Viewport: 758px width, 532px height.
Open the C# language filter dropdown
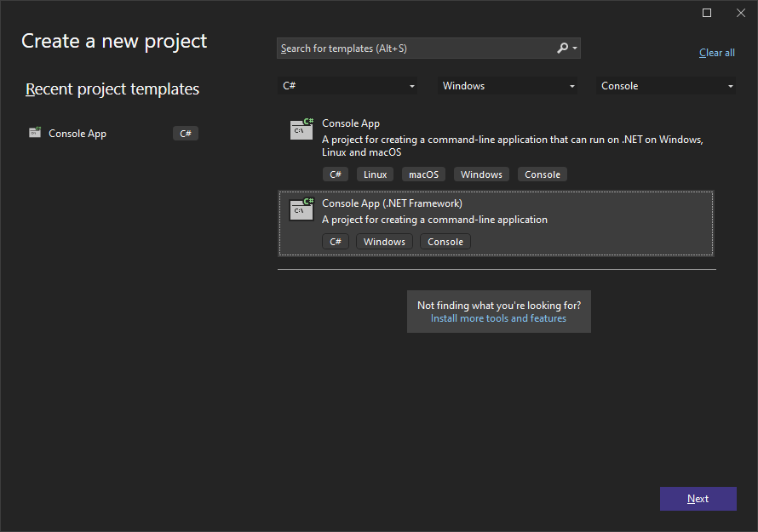point(348,86)
